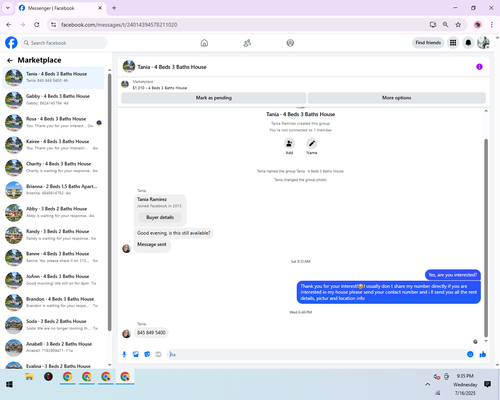
Task: Open Buyer details for Tania Ramirez
Action: pos(160,217)
